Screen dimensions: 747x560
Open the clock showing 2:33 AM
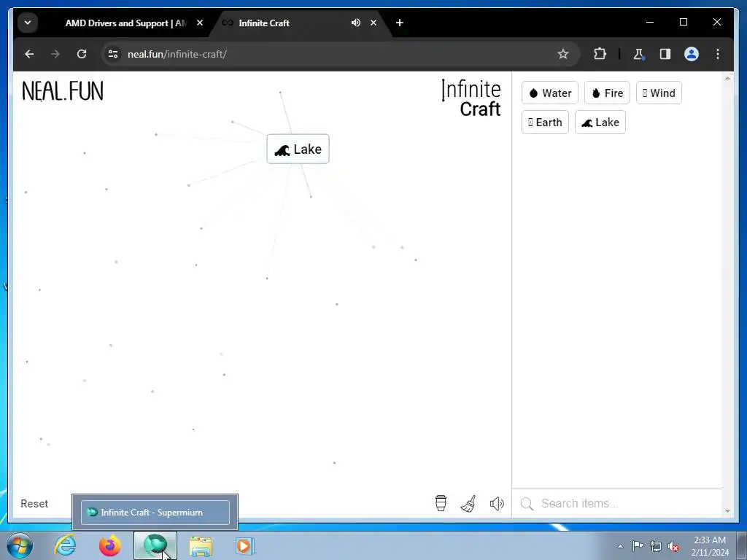[x=710, y=545]
